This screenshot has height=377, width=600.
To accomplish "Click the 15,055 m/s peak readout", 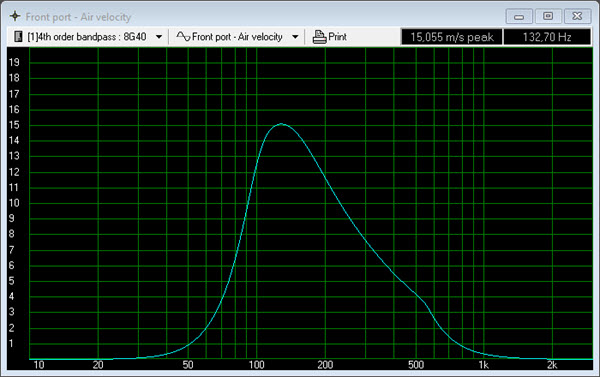I will (x=452, y=37).
